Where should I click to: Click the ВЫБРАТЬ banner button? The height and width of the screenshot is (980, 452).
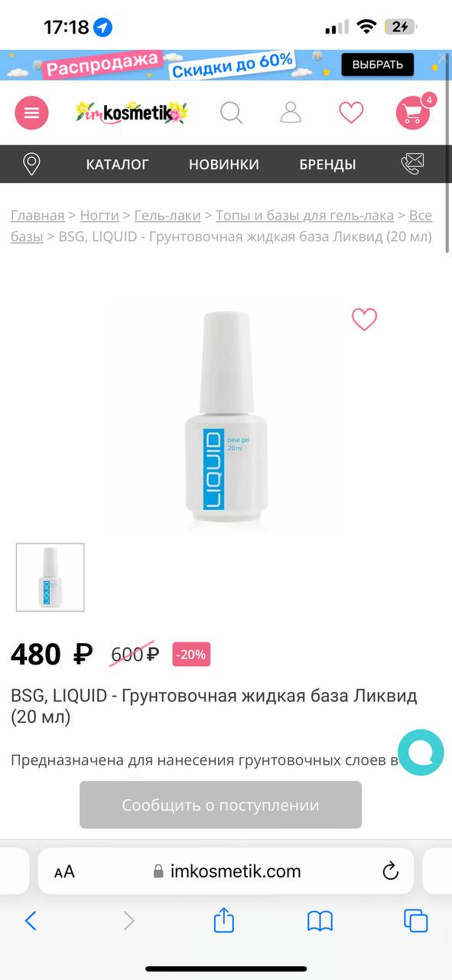tap(378, 64)
